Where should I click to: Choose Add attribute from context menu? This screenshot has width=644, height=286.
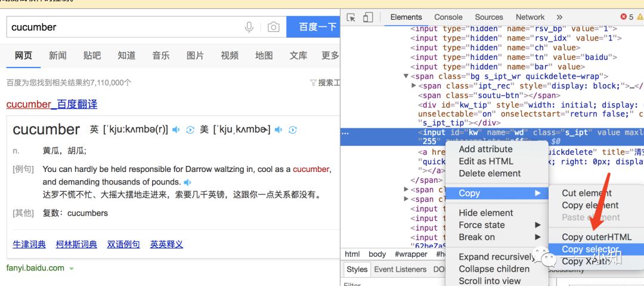pos(485,149)
